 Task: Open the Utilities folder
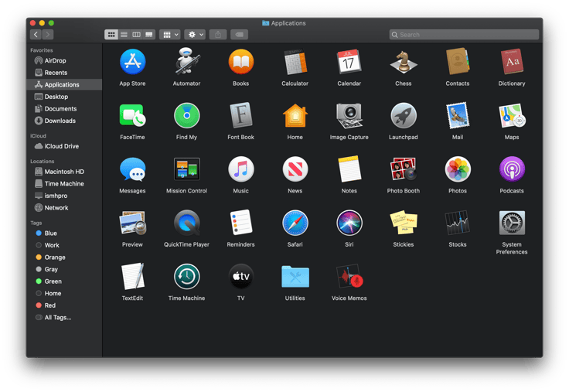(x=295, y=277)
